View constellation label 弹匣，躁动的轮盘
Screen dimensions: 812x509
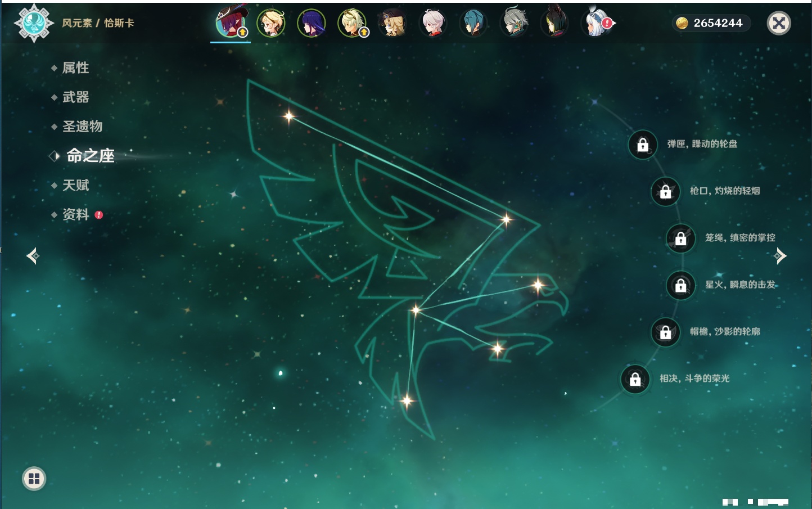coord(702,144)
